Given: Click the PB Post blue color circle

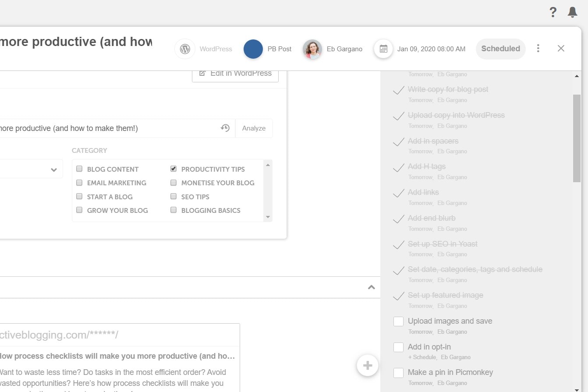Looking at the screenshot, I should (253, 49).
